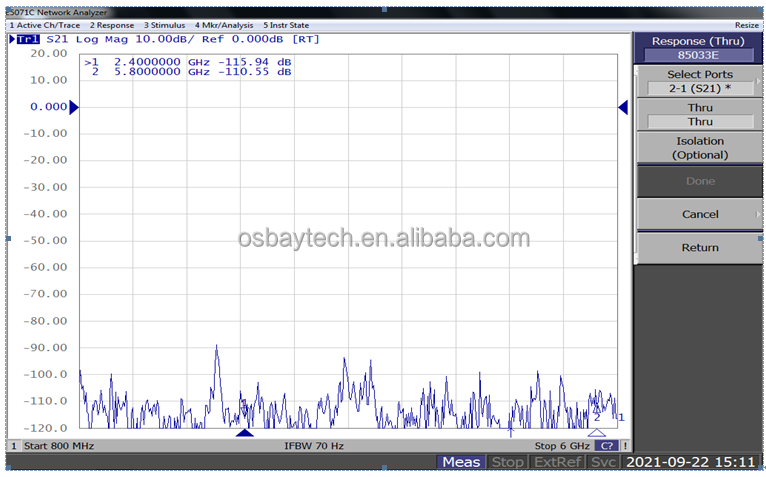Click the Tr1 active trace indicator
This screenshot has width=766, height=477.
click(28, 40)
